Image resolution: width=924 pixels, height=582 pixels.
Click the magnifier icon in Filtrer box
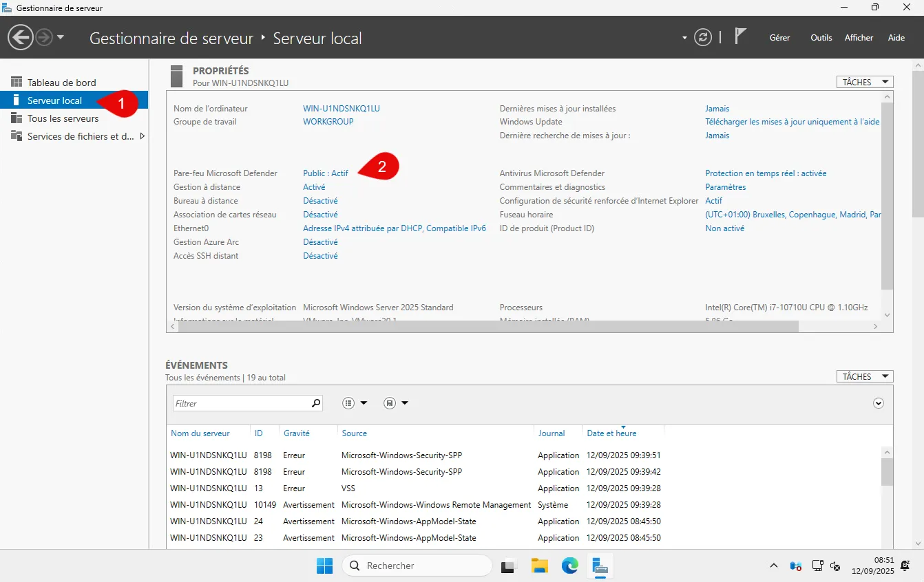tap(316, 403)
